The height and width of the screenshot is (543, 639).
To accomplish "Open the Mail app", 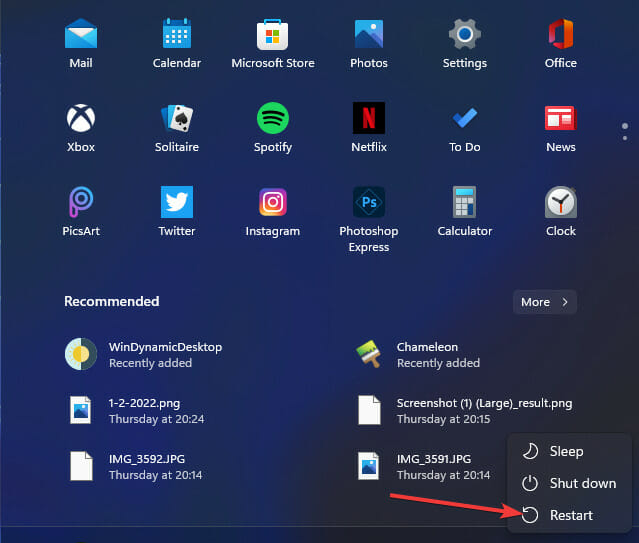I will click(81, 43).
